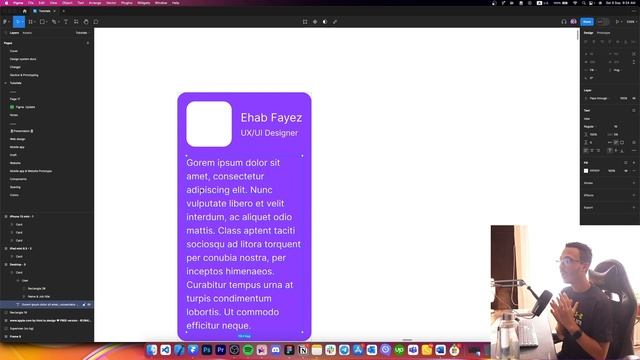
Task: Click the crop/resize-to-fit icon in top center
Action: coord(305,22)
